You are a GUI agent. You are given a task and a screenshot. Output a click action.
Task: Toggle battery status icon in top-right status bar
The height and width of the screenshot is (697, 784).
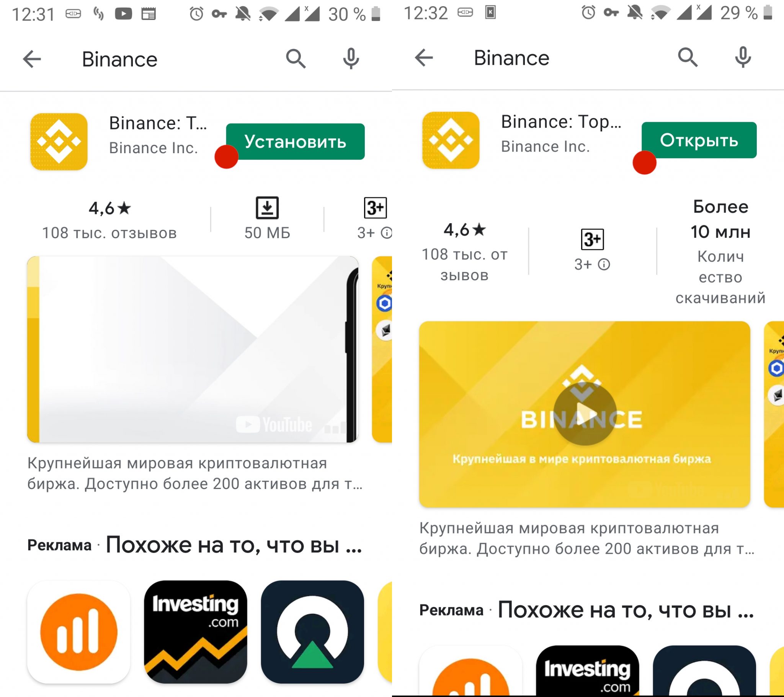click(774, 14)
